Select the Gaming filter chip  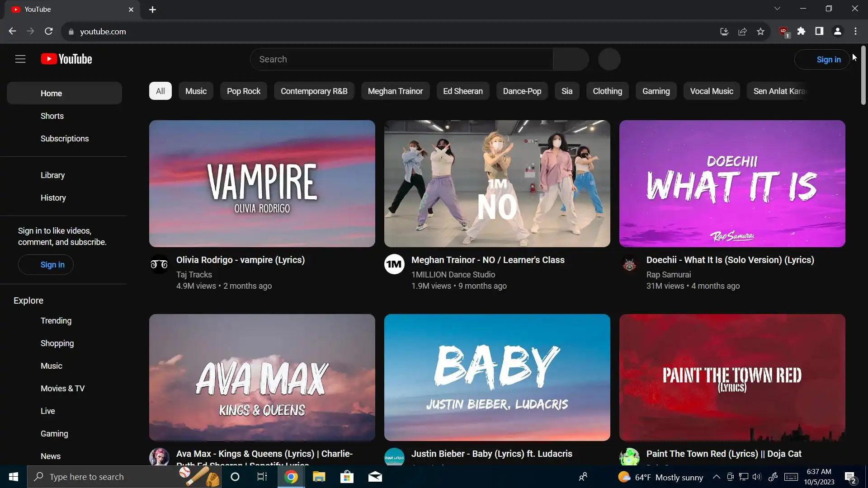pos(656,91)
